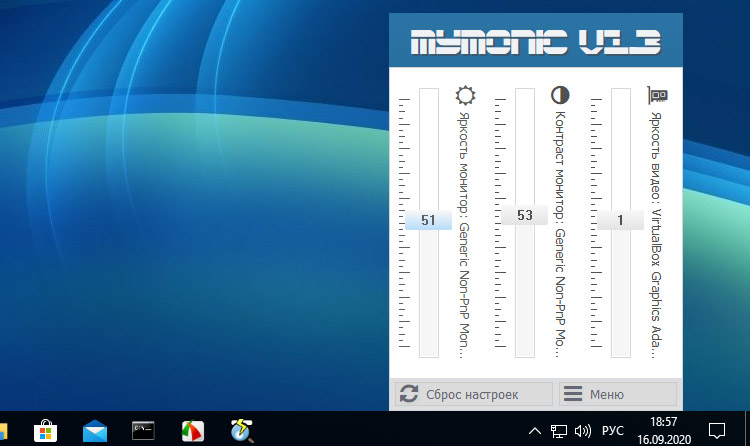Click the video card brightness icon
The width and height of the screenshot is (750, 446).
click(658, 95)
